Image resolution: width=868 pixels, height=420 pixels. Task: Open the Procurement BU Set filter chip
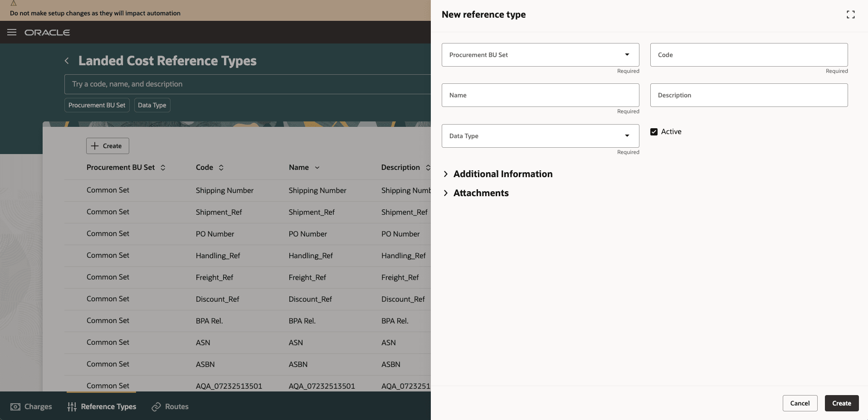[97, 105]
